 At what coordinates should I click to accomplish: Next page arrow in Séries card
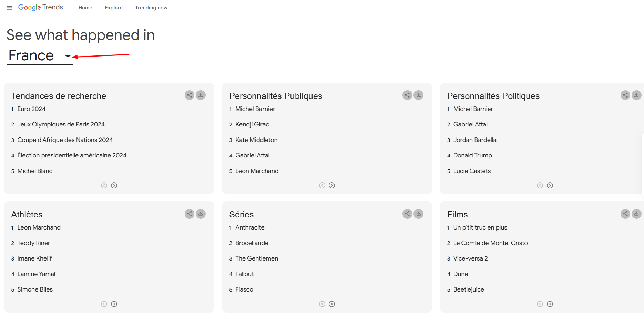tap(332, 304)
